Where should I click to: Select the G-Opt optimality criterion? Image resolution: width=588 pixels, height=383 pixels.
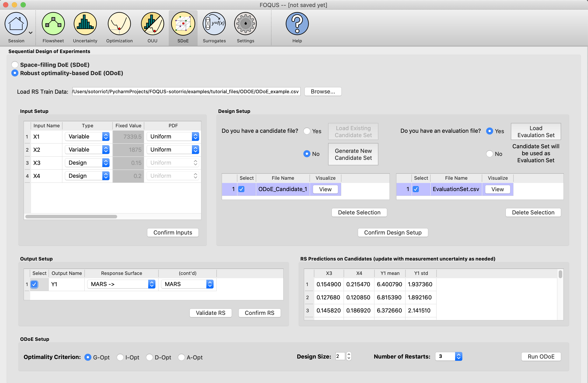(88, 357)
